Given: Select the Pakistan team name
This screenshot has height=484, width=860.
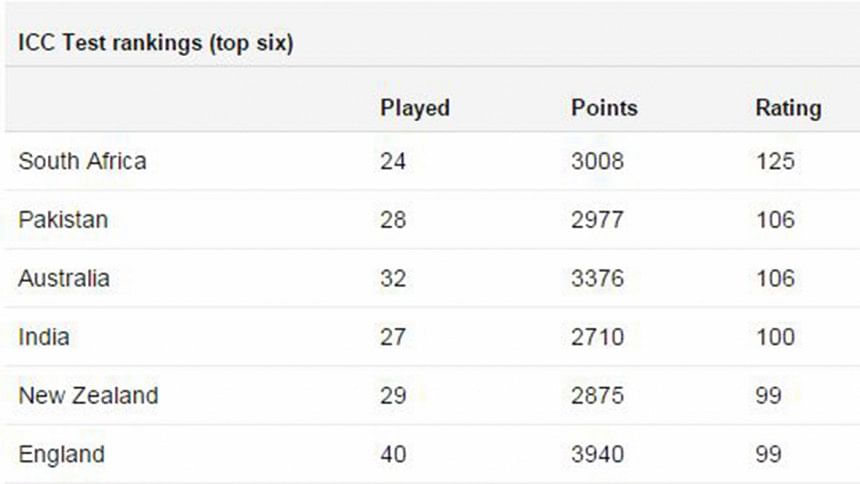Looking at the screenshot, I should click(x=63, y=219).
